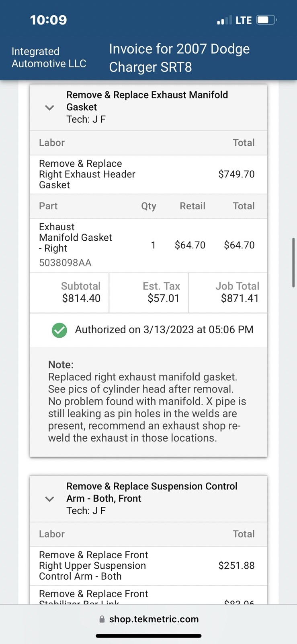Tap the lock icon in address bar

click(102, 619)
